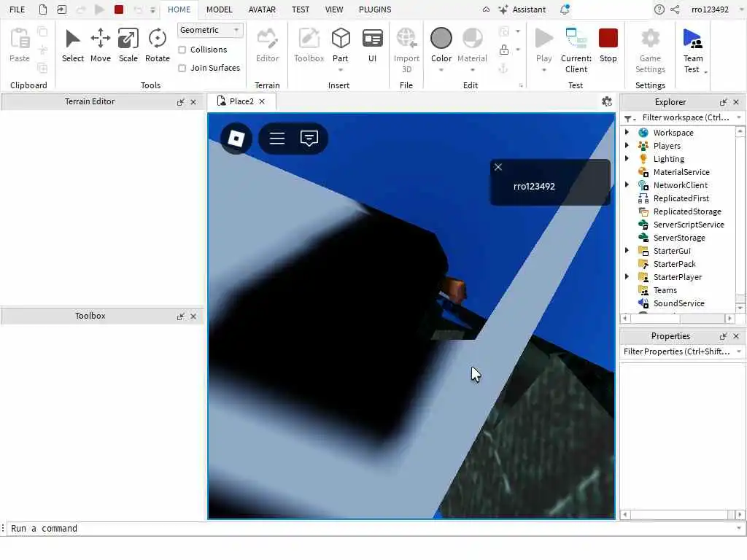Enable the Join Surfaces checkbox
This screenshot has width=747, height=560.
coord(182,68)
